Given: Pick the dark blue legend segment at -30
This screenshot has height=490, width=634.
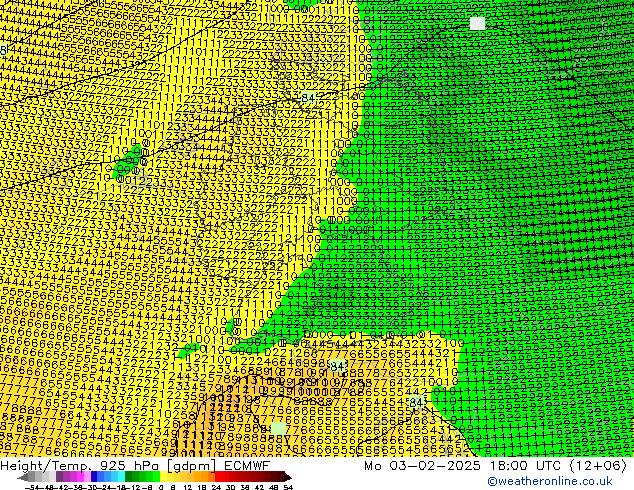Looking at the screenshot, I should [94, 477].
